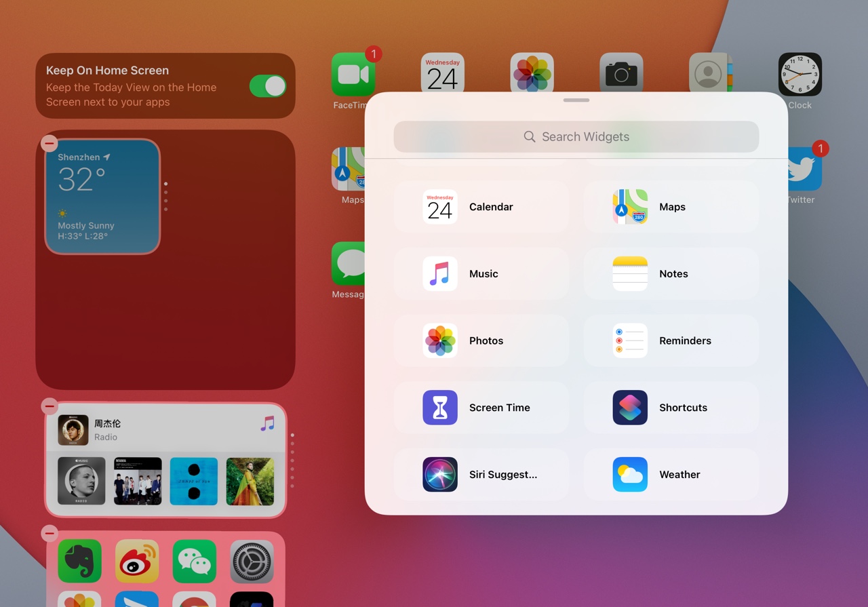Tap the WeChat app icon in suggestions
Viewport: 868px width, 607px height.
click(x=194, y=561)
